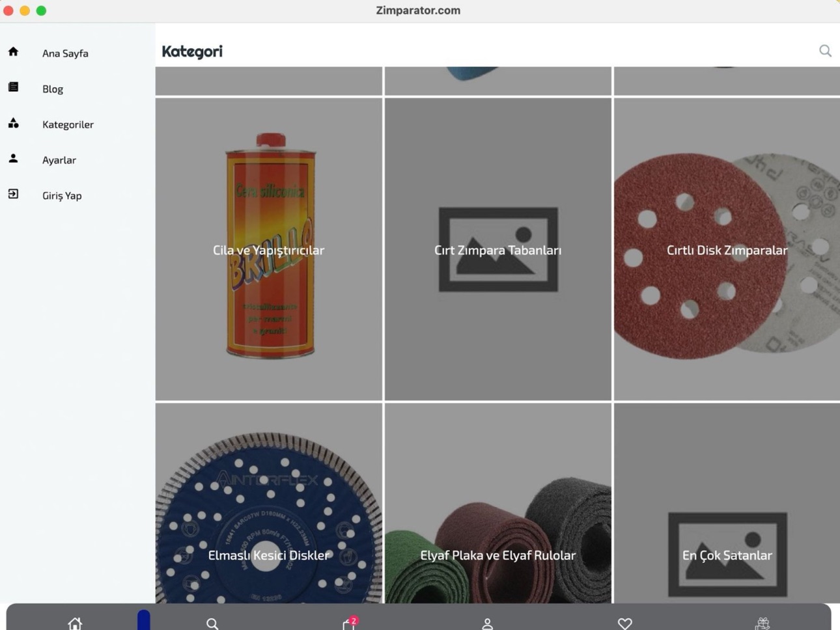
Task: Tap the search icon in the bottom bar
Action: [212, 623]
